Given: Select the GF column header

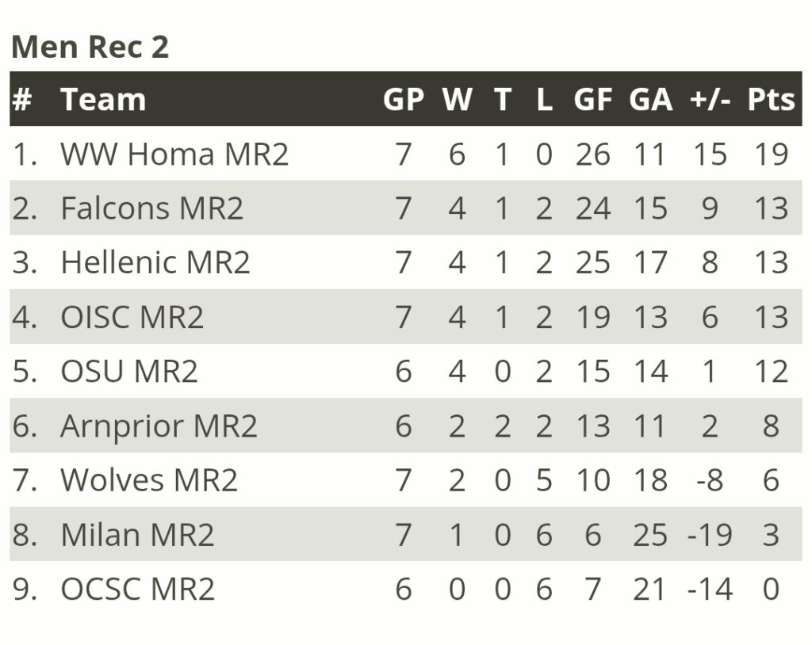Looking at the screenshot, I should [593, 99].
